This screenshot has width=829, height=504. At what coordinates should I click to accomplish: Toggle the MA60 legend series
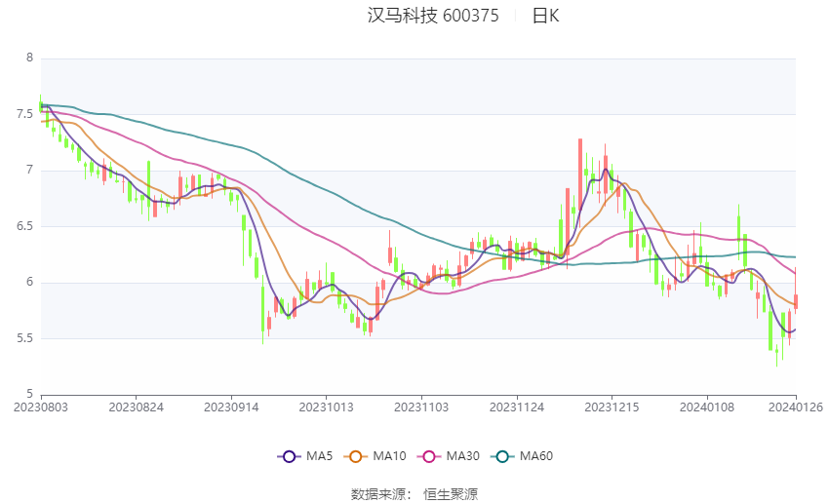tap(522, 456)
